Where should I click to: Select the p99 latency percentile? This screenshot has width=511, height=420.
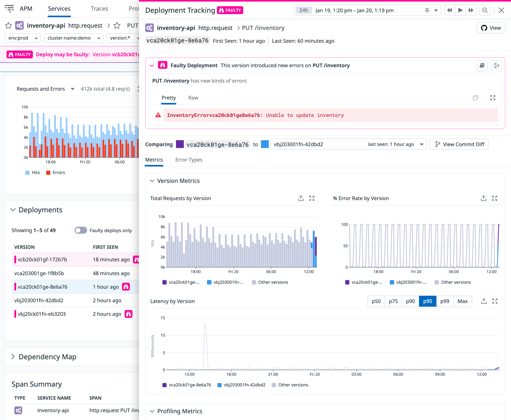445,301
